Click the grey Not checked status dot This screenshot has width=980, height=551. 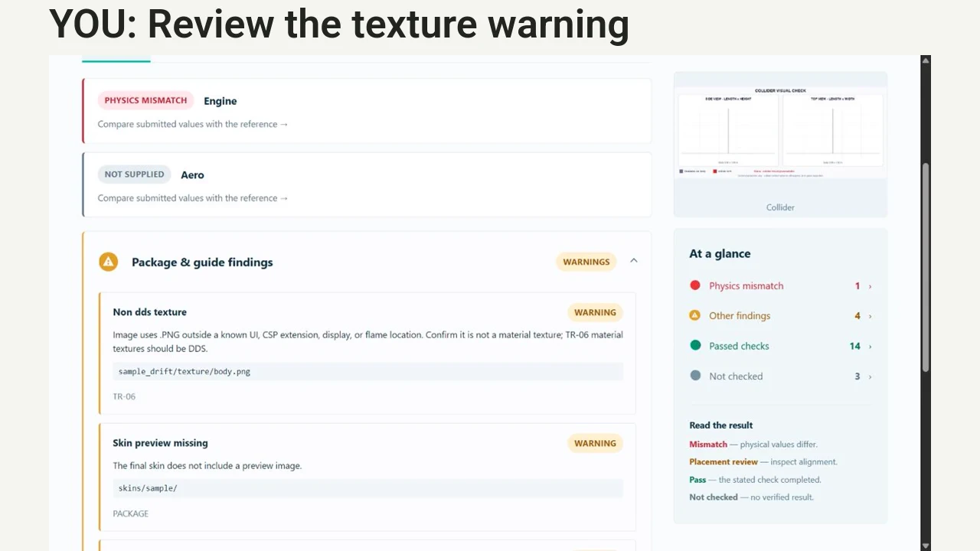[695, 376]
